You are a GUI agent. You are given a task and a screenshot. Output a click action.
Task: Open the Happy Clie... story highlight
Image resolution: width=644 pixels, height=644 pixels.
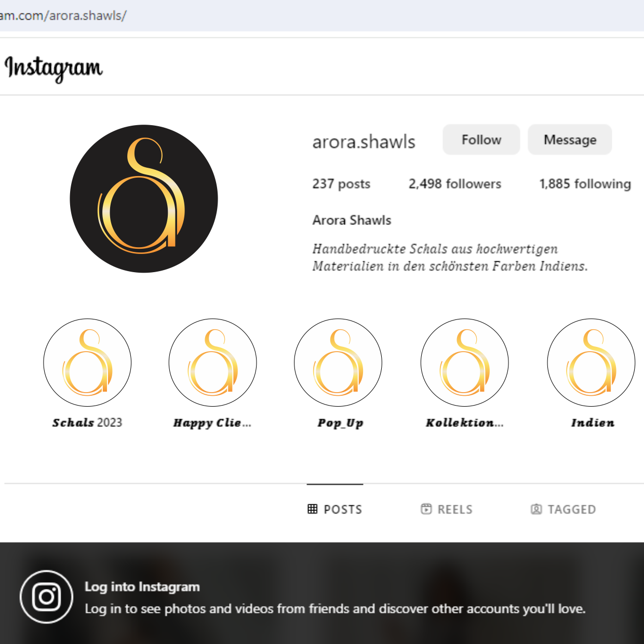[212, 363]
